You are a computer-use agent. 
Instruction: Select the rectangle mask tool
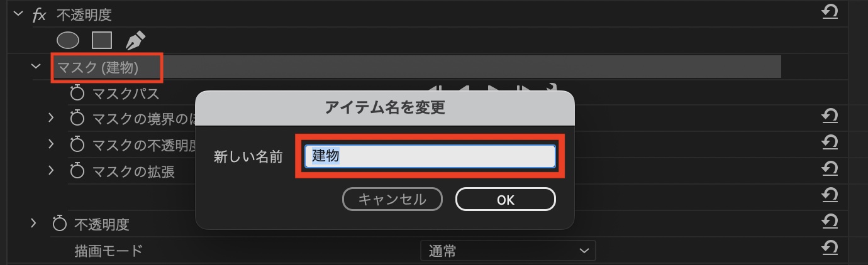[x=102, y=41]
